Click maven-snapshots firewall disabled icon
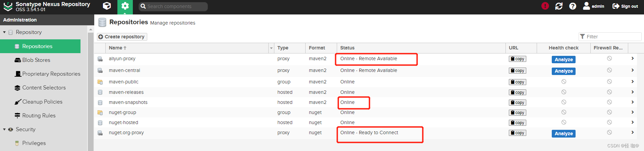Screen dimensions: 644x151 click(x=609, y=102)
